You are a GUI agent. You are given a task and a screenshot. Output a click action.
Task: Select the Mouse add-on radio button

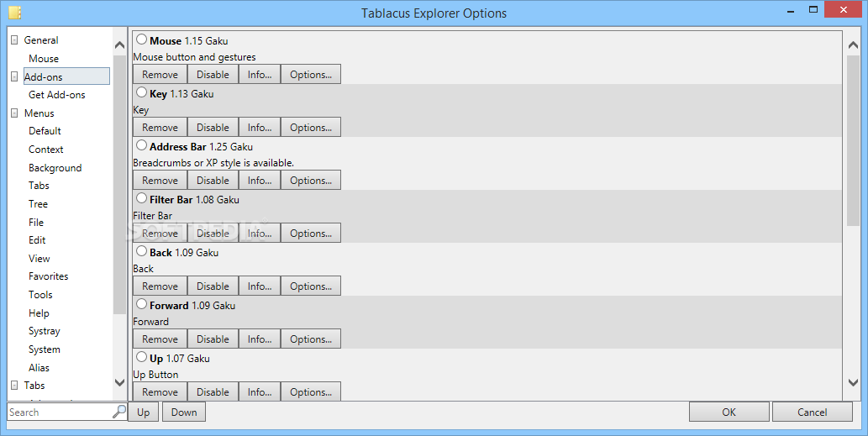click(142, 39)
